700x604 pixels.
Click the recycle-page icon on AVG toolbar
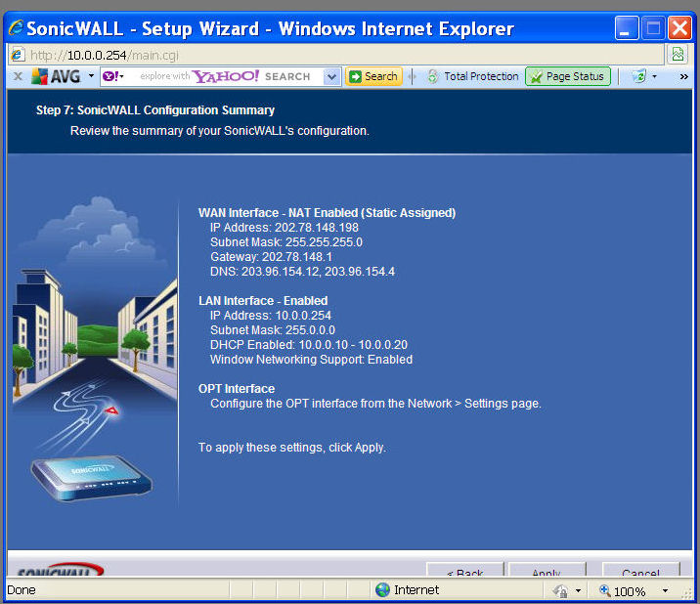[638, 76]
